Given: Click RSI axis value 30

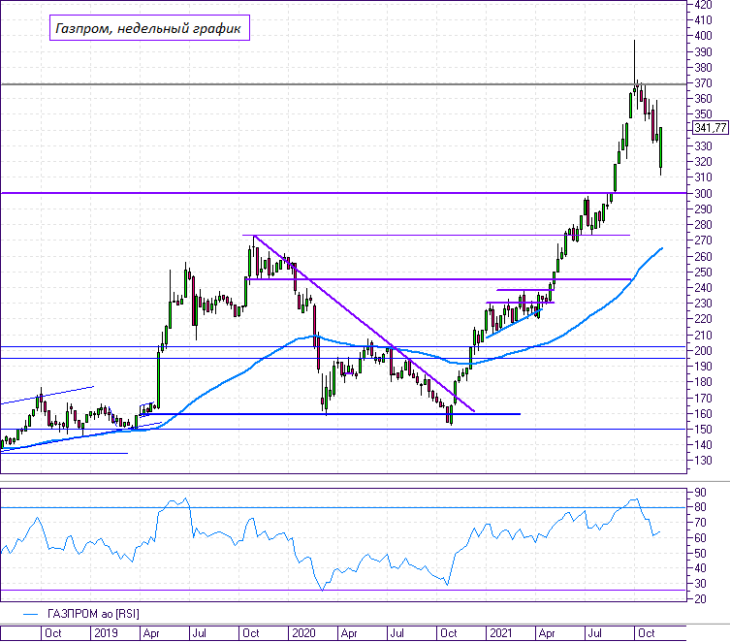Looking at the screenshot, I should click(700, 583).
